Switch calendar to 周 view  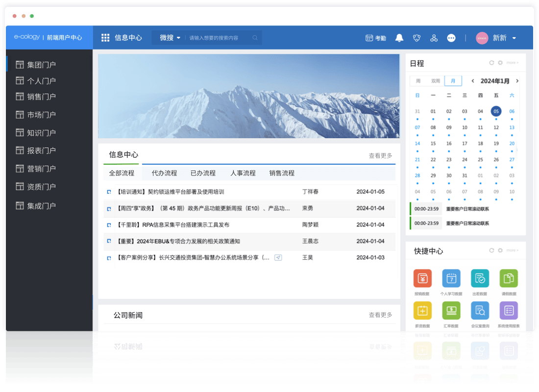click(x=418, y=81)
